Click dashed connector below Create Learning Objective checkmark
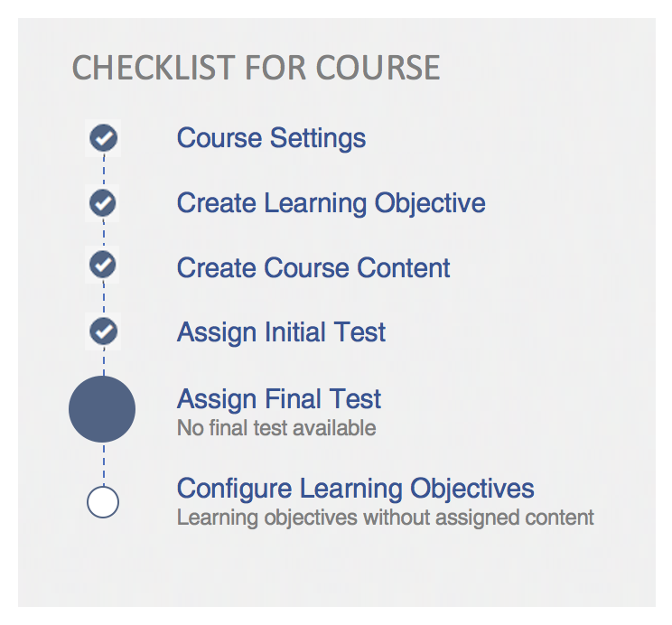The image size is (672, 625). (x=104, y=234)
